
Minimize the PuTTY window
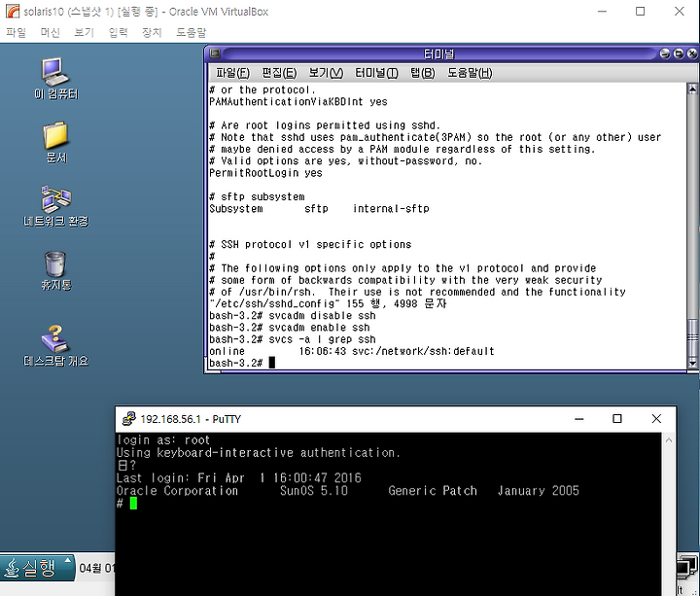[x=579, y=419]
